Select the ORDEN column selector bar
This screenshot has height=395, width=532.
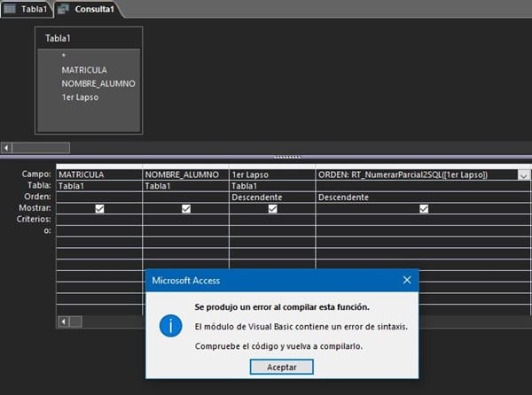[423, 167]
